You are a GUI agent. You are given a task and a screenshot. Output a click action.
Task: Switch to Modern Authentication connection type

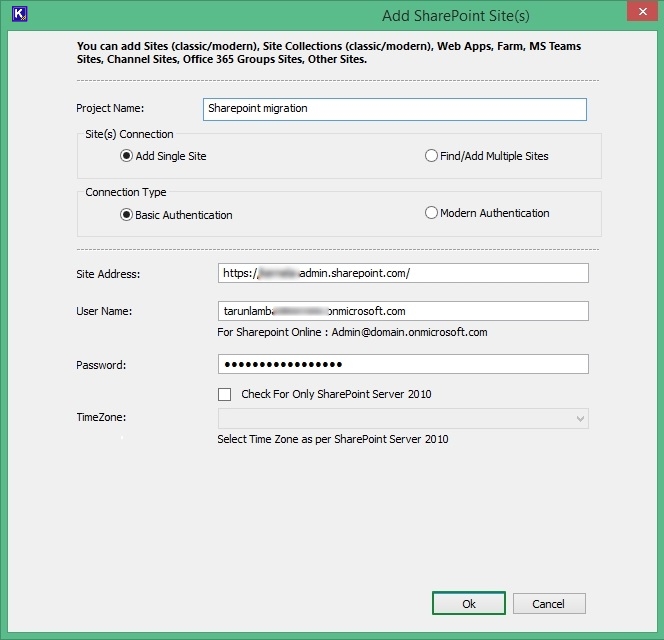point(487,213)
